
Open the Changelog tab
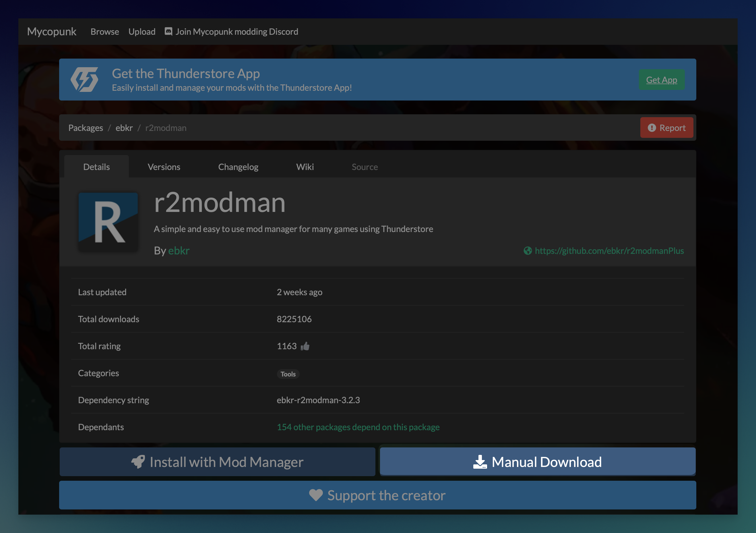(238, 167)
